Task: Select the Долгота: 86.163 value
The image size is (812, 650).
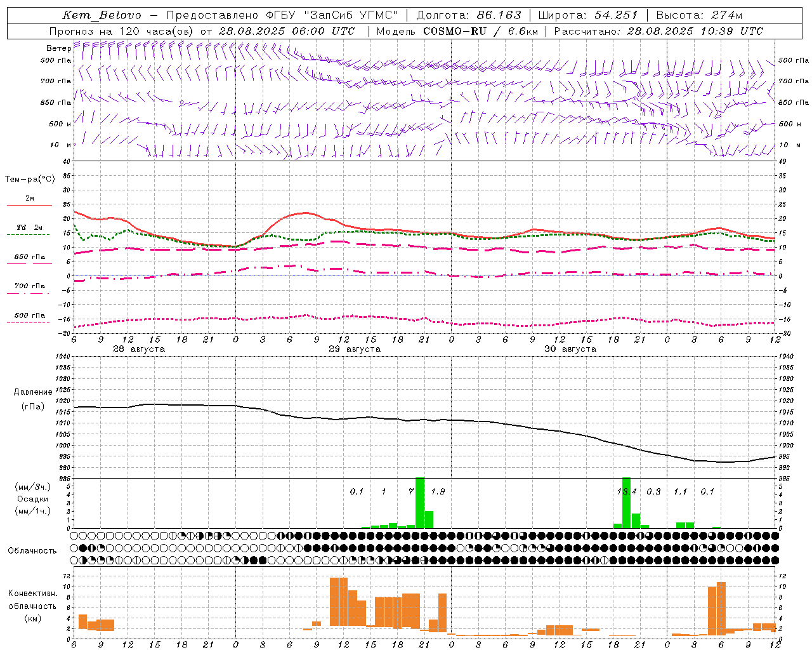Action: 469,15
